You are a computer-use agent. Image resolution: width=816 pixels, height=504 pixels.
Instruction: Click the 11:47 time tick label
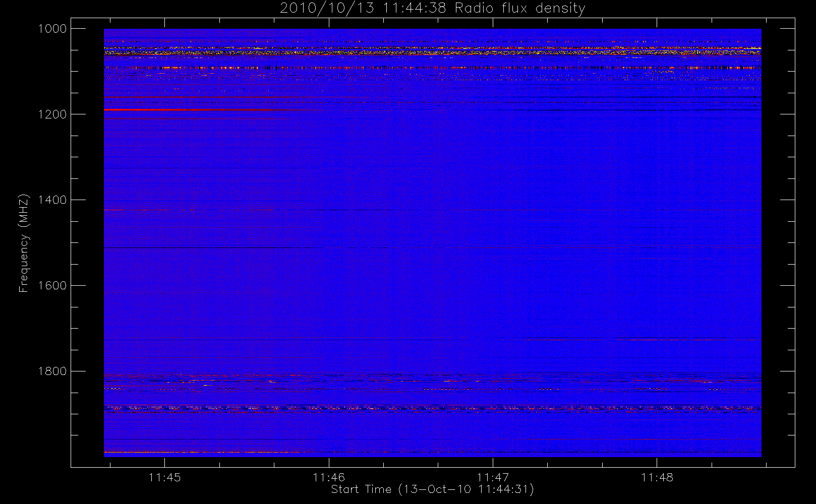[x=493, y=477]
